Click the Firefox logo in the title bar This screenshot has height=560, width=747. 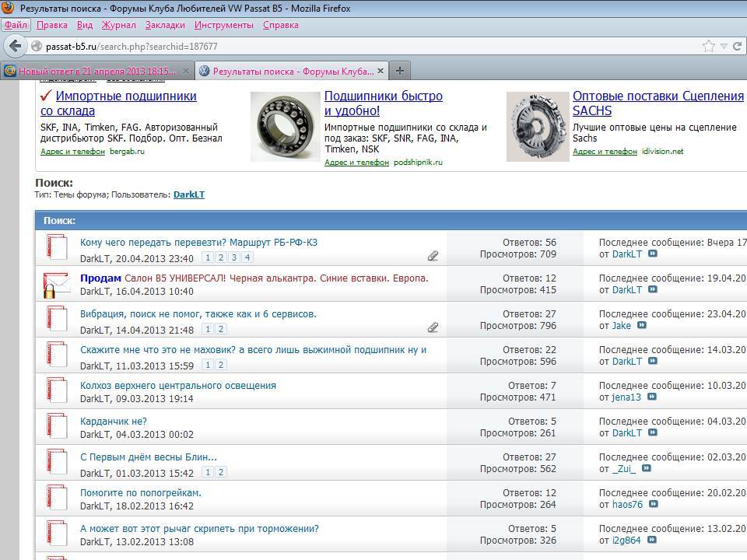coord(8,8)
